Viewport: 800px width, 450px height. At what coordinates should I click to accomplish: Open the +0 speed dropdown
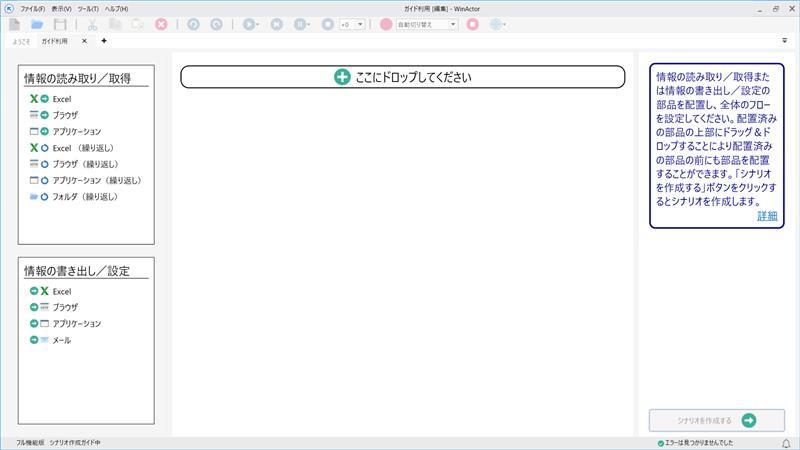pos(351,24)
